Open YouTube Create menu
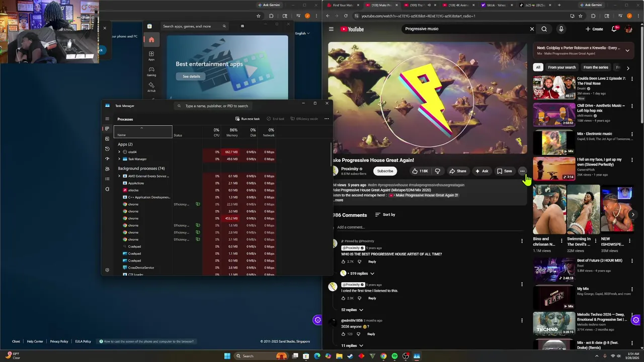Image resolution: width=644 pixels, height=362 pixels. pyautogui.click(x=594, y=29)
